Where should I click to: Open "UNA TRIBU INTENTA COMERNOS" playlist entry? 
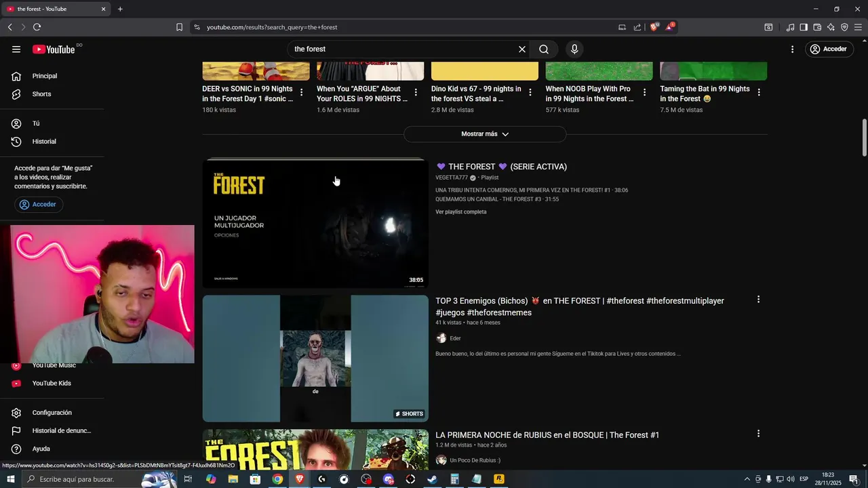click(532, 190)
